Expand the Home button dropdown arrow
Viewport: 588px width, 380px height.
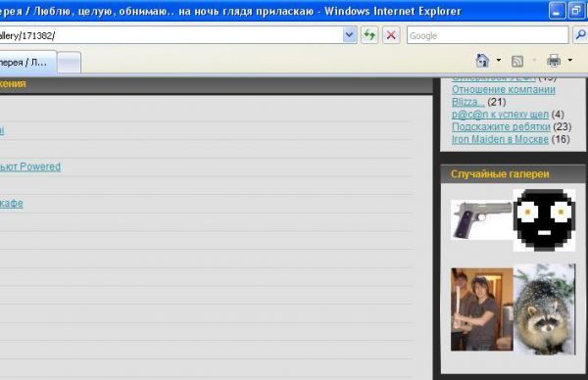coord(499,60)
